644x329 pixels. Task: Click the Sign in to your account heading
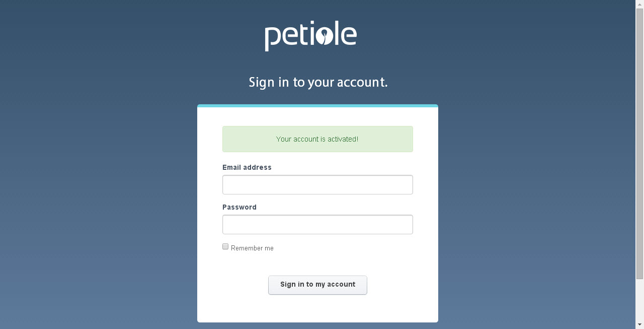(318, 82)
